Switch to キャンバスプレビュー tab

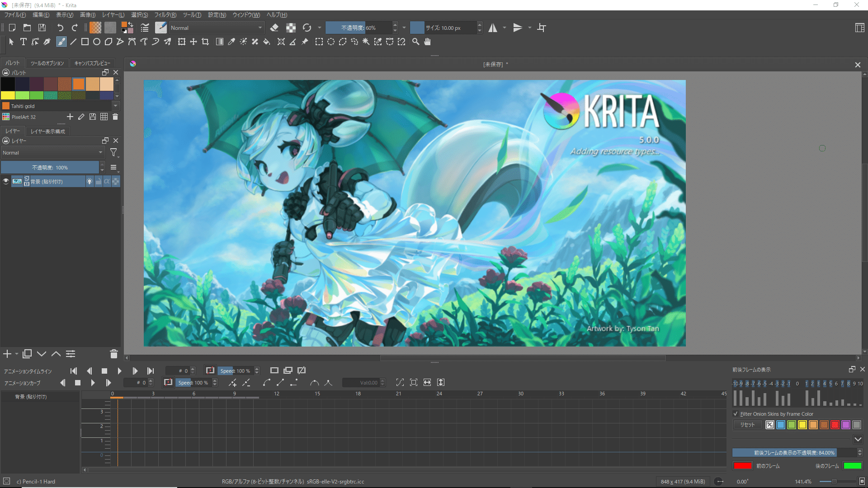pyautogui.click(x=92, y=63)
